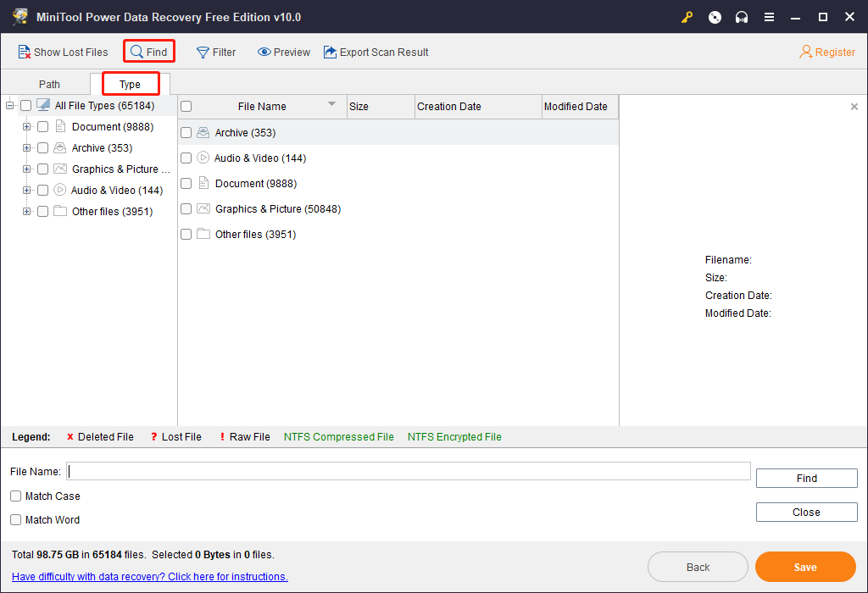Click the Preview eye button
The height and width of the screenshot is (593, 868).
284,52
